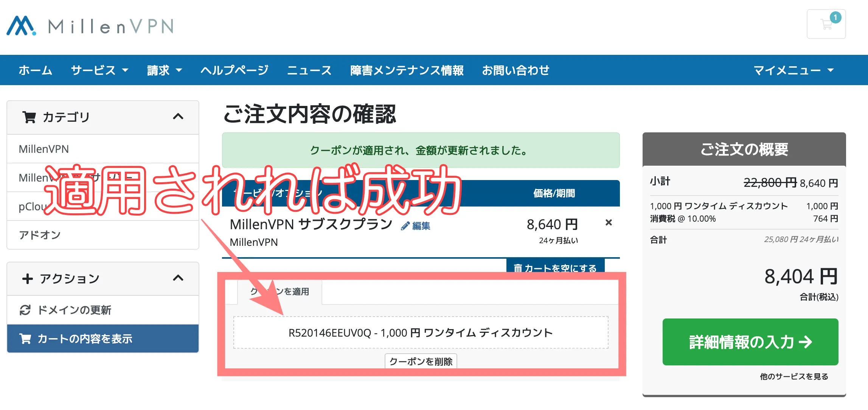This screenshot has height=410, width=868.
Task: Click the cart icon next to カートの内容を表示
Action: coord(25,339)
